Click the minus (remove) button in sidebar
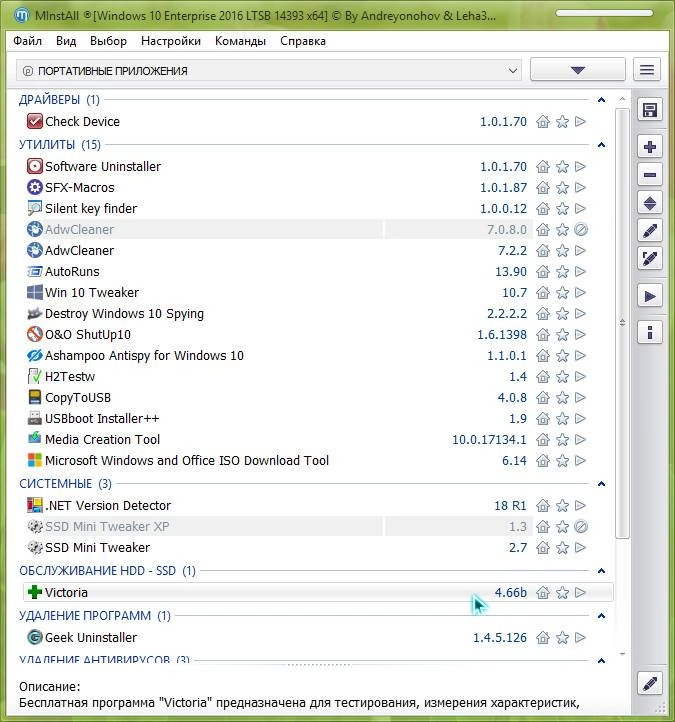 [x=650, y=175]
